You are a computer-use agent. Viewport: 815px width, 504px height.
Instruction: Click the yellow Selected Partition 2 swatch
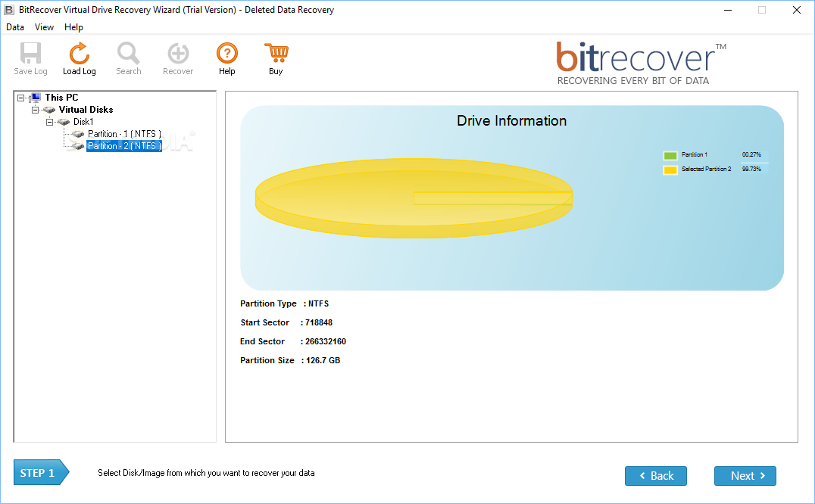(x=670, y=170)
